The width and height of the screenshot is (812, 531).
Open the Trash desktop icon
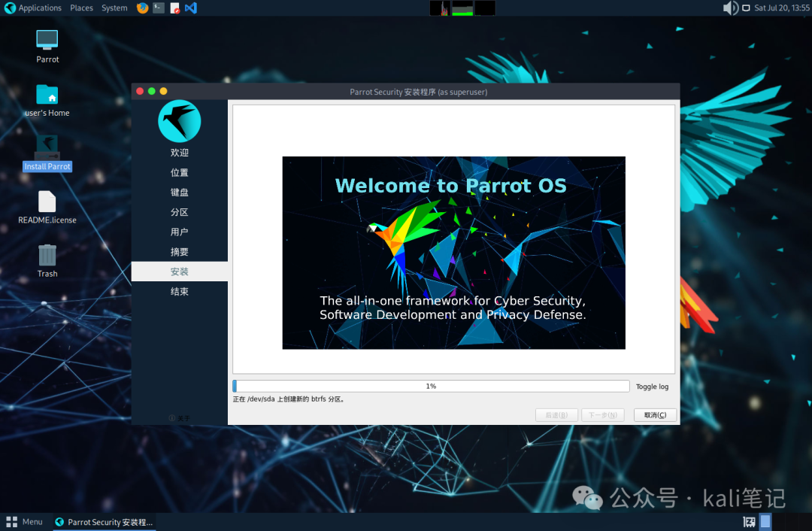pos(47,256)
